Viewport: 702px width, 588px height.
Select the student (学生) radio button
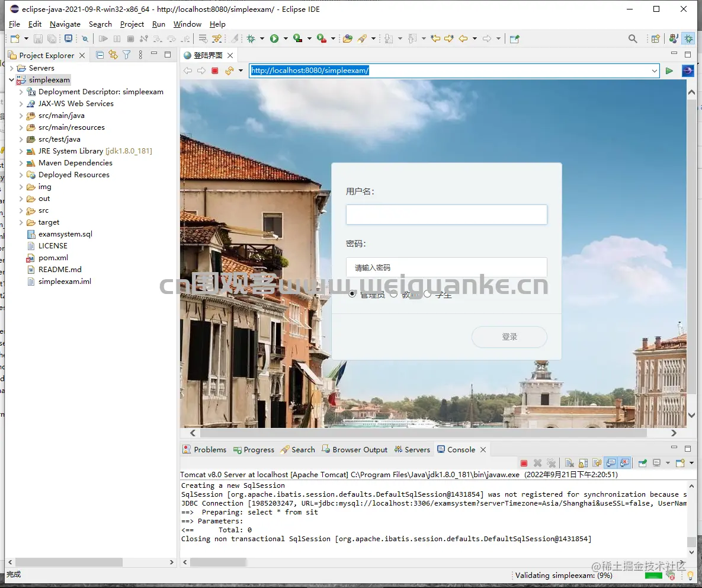point(428,294)
